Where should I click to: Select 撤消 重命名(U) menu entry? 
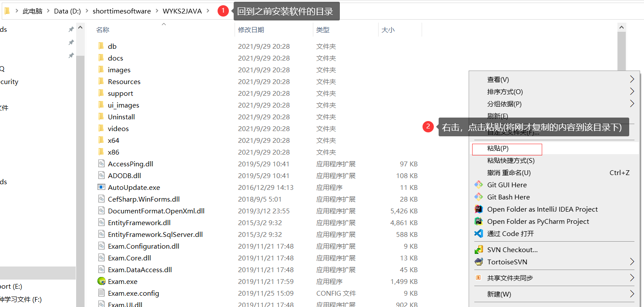click(554, 173)
